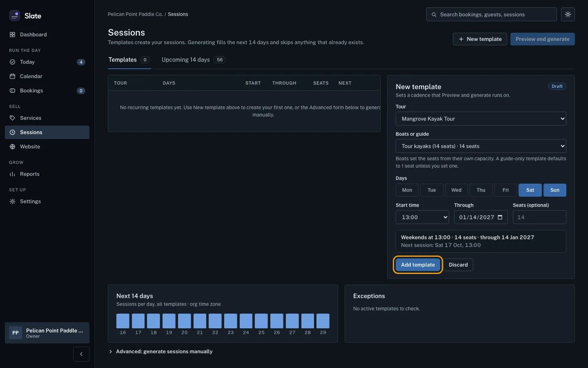The image size is (588, 368).
Task: Click the bar for day 16 in chart
Action: click(x=123, y=321)
